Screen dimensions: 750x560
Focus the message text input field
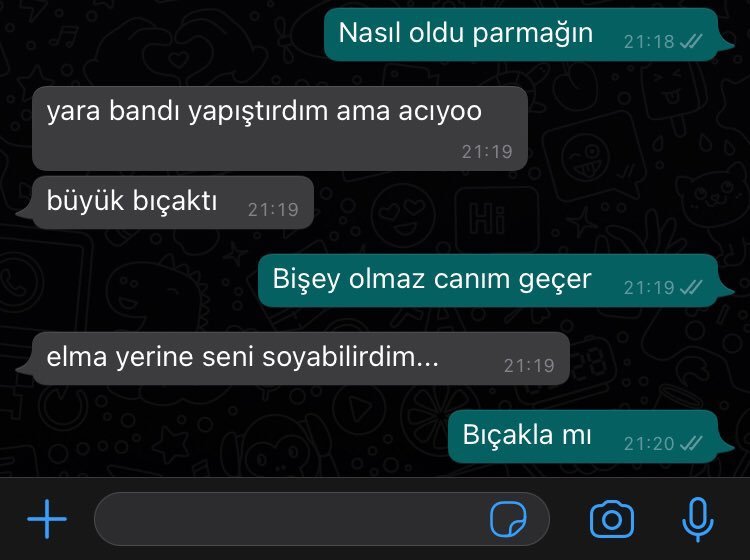point(322,519)
